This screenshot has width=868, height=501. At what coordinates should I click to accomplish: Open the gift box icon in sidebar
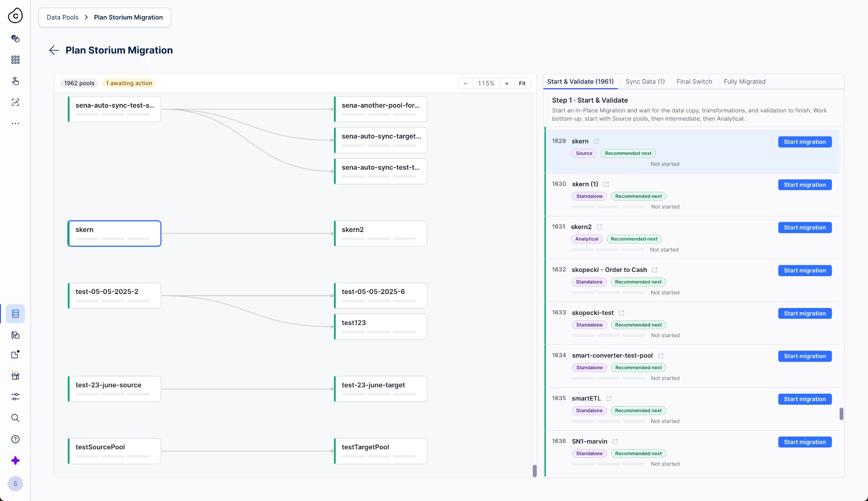pos(15,375)
